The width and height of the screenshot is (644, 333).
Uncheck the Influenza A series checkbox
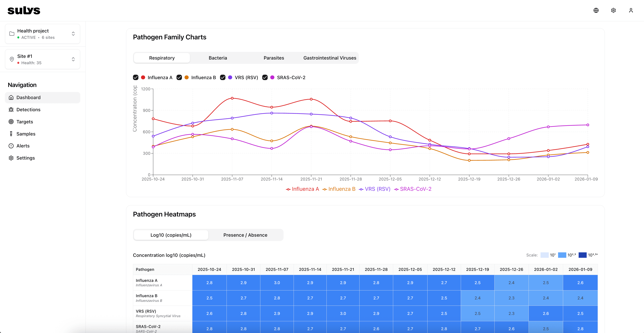(136, 77)
